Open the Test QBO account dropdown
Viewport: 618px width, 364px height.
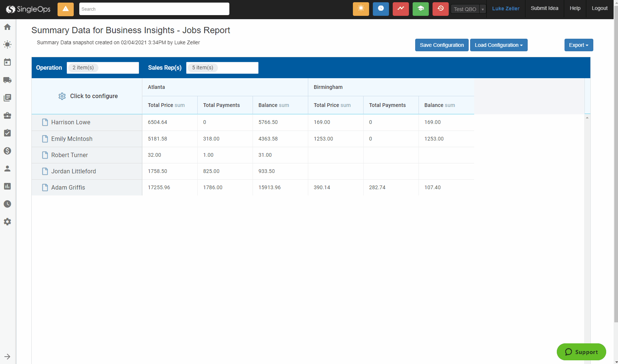(x=468, y=9)
